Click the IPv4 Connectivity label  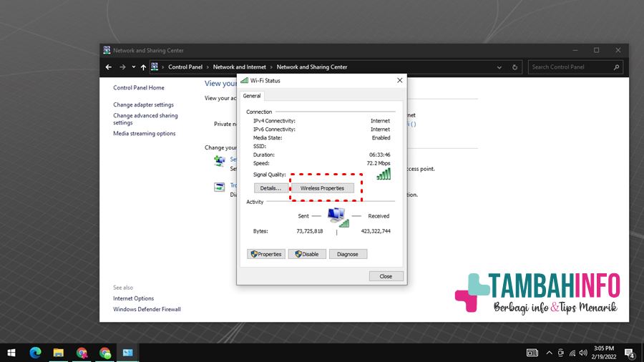point(274,121)
